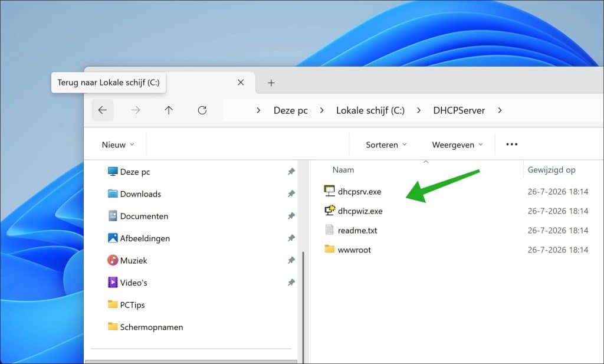Sort by the Gewijzigd op column header
This screenshot has height=364, width=604.
click(x=552, y=170)
